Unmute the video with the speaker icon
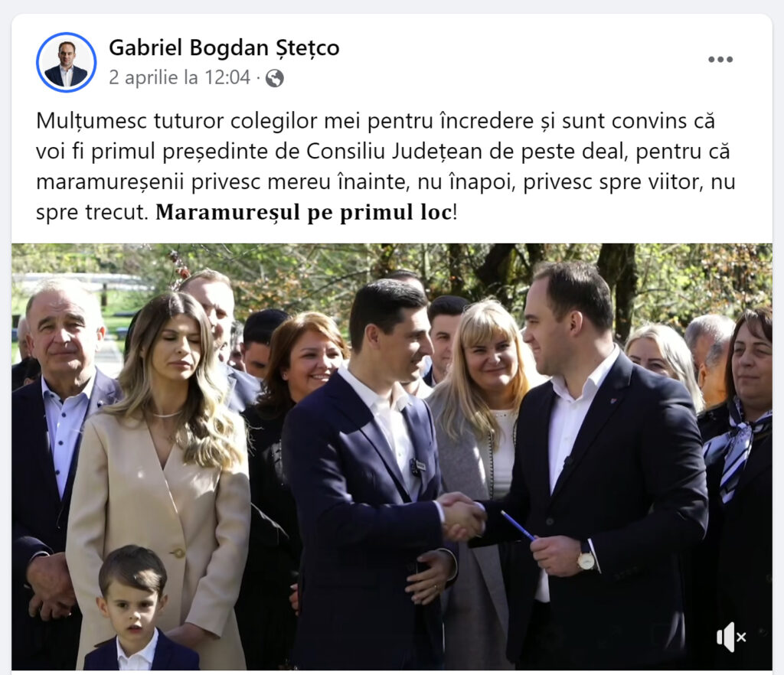 (x=731, y=637)
